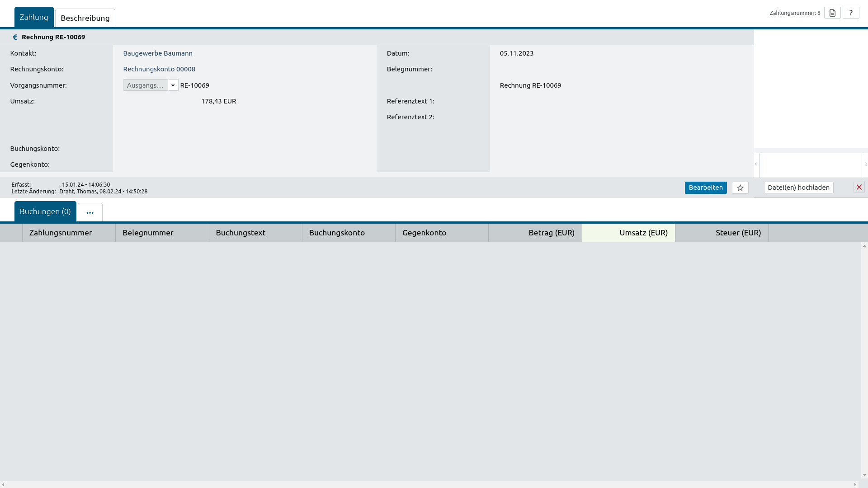Click the table's scroll-down arrow

(864, 475)
